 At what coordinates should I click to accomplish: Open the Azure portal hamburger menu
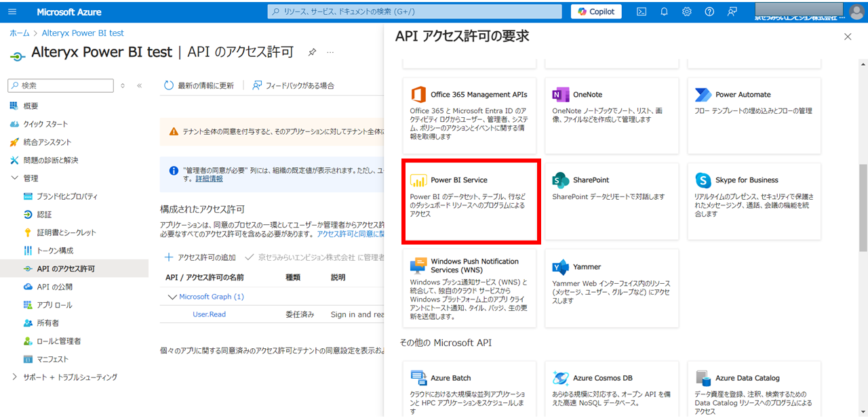click(x=12, y=12)
